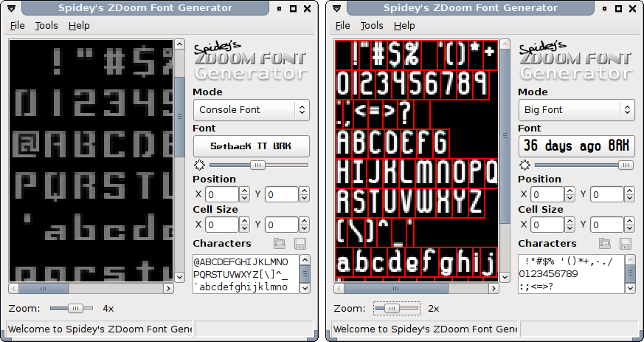Open the Console Font mode dropdown

[251, 110]
